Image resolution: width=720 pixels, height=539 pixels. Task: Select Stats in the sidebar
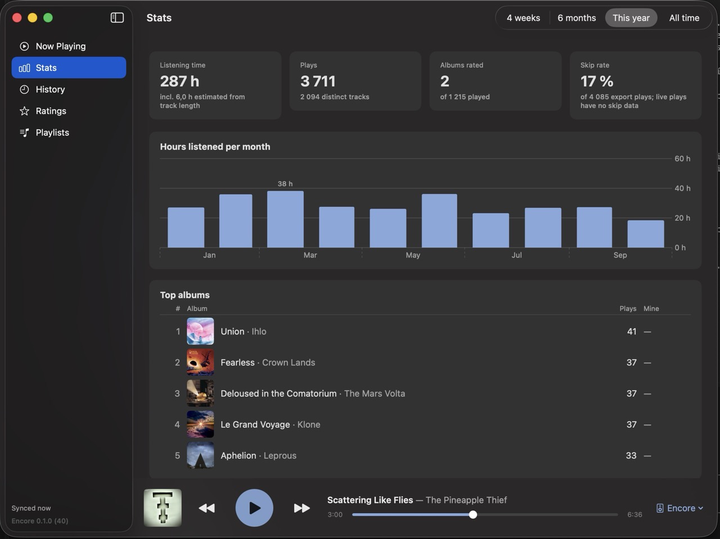[69, 67]
